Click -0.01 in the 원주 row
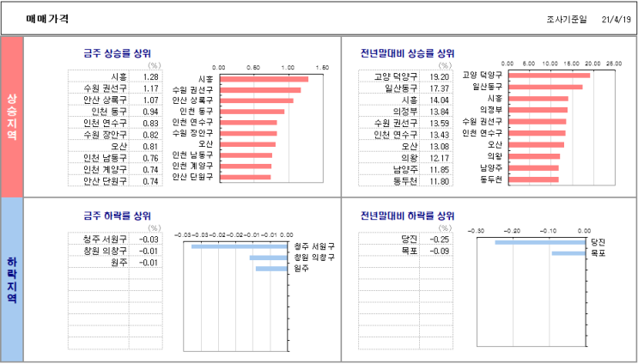The width and height of the screenshot is (638, 364). pyautogui.click(x=148, y=263)
